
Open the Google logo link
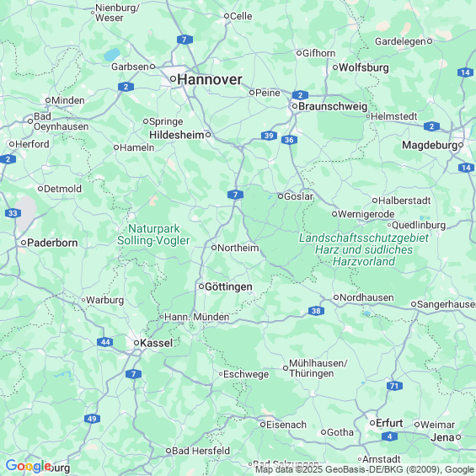29,466
